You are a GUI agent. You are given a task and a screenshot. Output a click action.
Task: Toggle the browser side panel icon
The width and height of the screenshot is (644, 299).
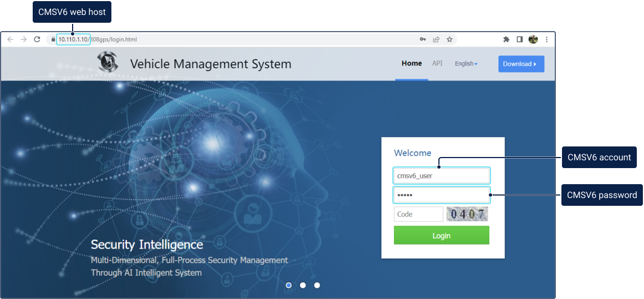[519, 39]
